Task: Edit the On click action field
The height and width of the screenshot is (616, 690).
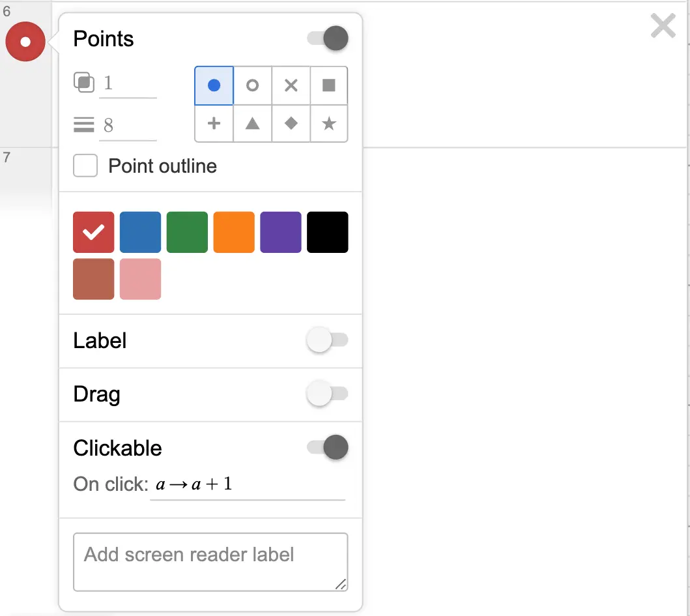Action: [x=248, y=484]
